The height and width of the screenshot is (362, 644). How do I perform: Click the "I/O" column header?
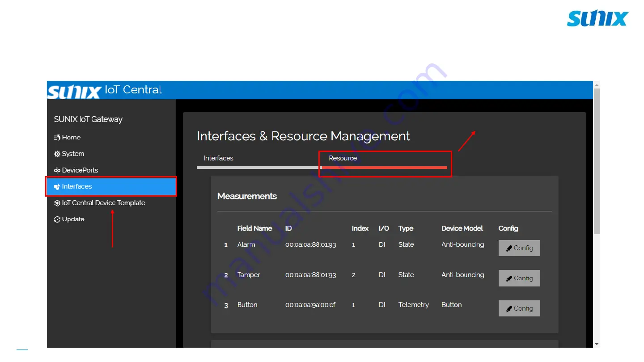(384, 228)
